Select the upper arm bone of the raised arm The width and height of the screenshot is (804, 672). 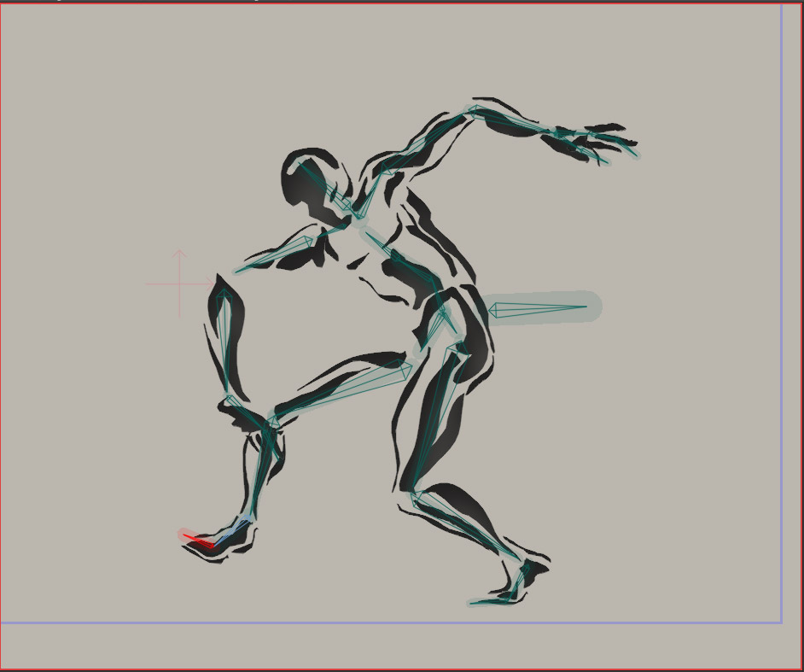click(427, 139)
